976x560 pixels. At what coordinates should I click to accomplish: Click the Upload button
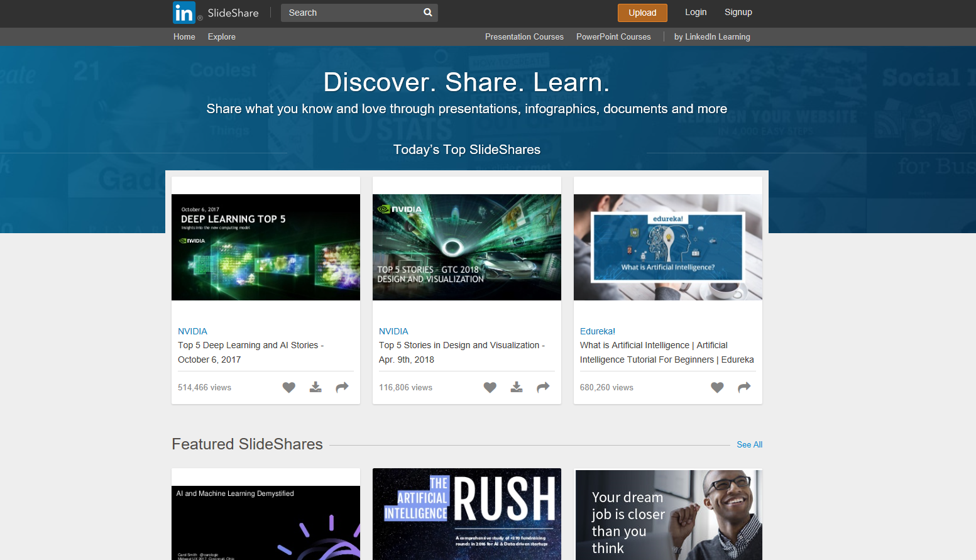tap(642, 13)
